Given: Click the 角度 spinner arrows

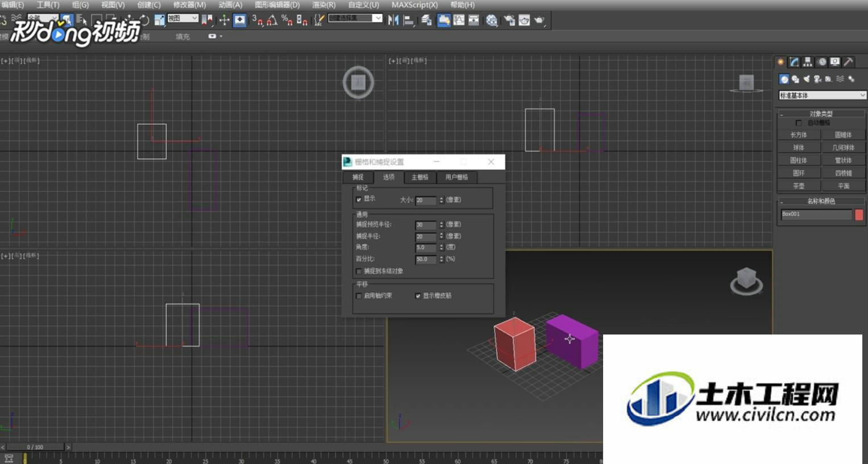Looking at the screenshot, I should pyautogui.click(x=441, y=248).
